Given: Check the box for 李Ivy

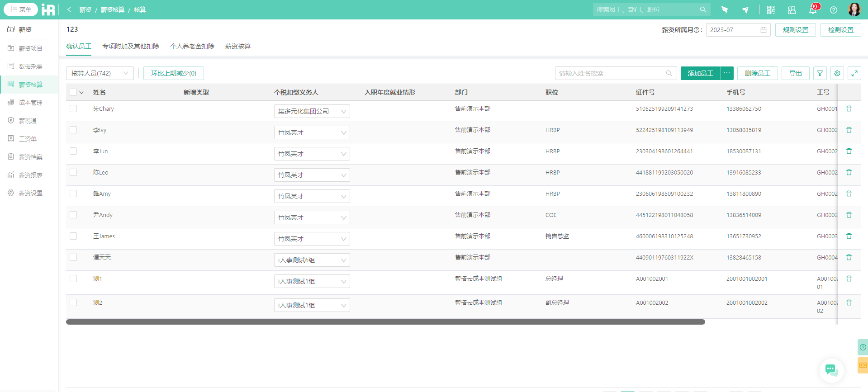Looking at the screenshot, I should (x=73, y=130).
